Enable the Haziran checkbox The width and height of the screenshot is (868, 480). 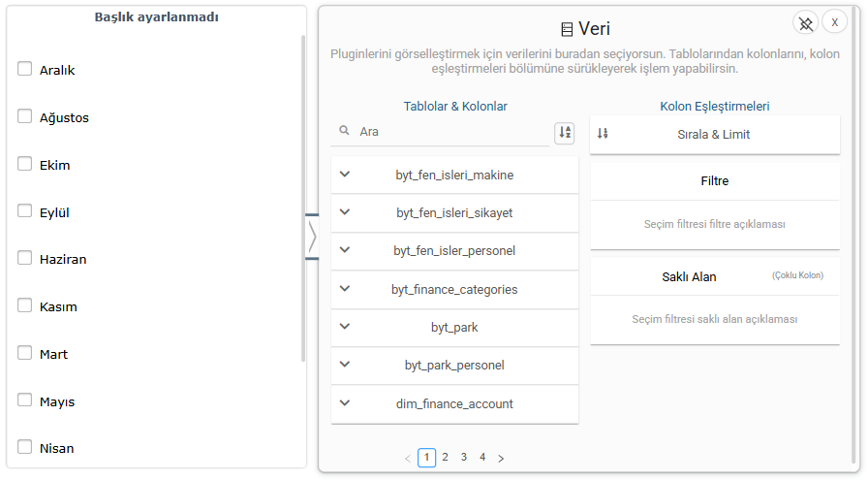(25, 258)
